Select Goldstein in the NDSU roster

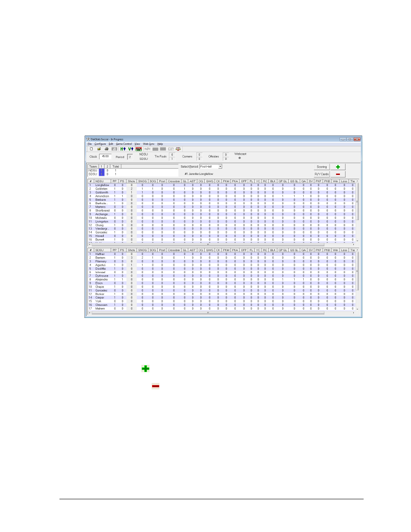coord(102,189)
